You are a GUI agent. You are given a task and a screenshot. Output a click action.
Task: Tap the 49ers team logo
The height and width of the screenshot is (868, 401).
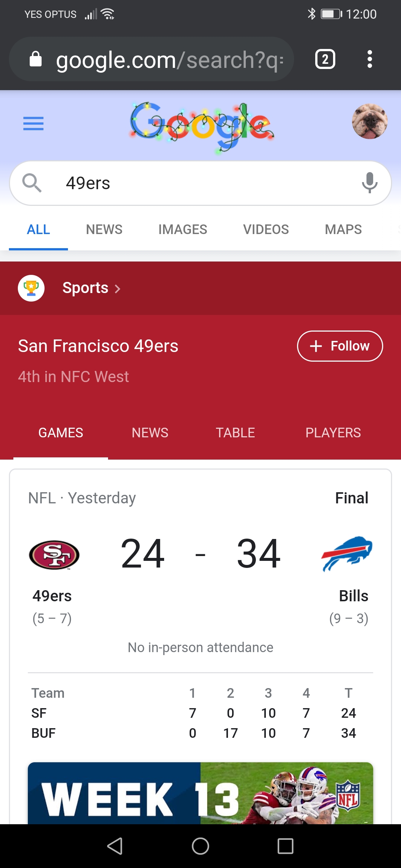coord(54,555)
